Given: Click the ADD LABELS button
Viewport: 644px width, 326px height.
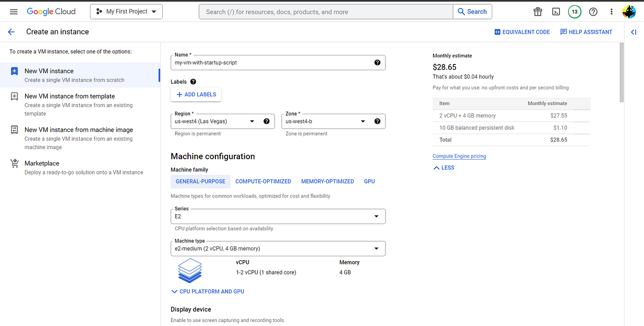Looking at the screenshot, I should pos(195,94).
